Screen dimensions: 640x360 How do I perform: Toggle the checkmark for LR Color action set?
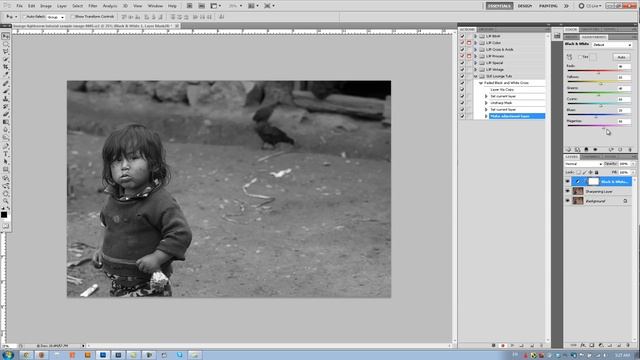click(x=462, y=43)
